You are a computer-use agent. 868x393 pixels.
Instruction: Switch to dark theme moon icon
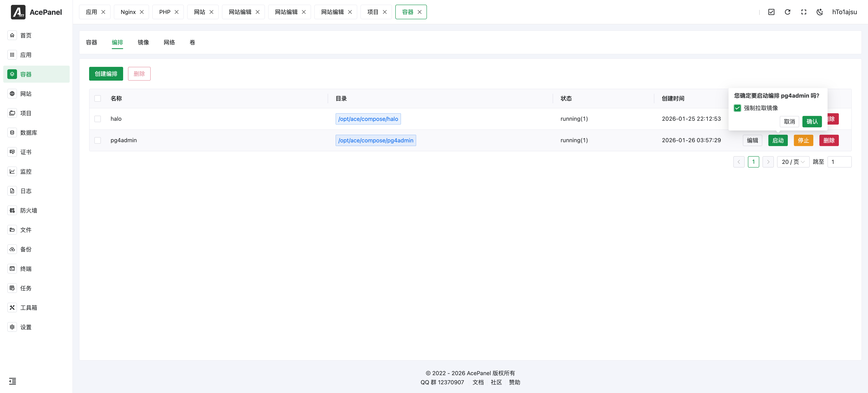(x=819, y=12)
